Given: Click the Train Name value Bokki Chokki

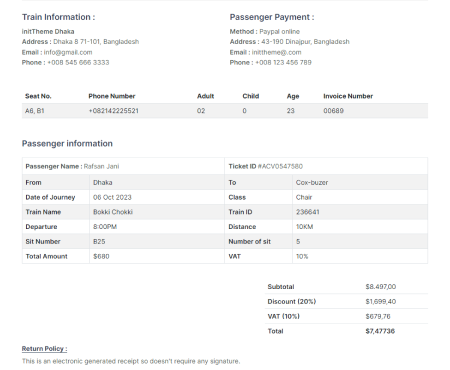Looking at the screenshot, I should coord(113,212).
